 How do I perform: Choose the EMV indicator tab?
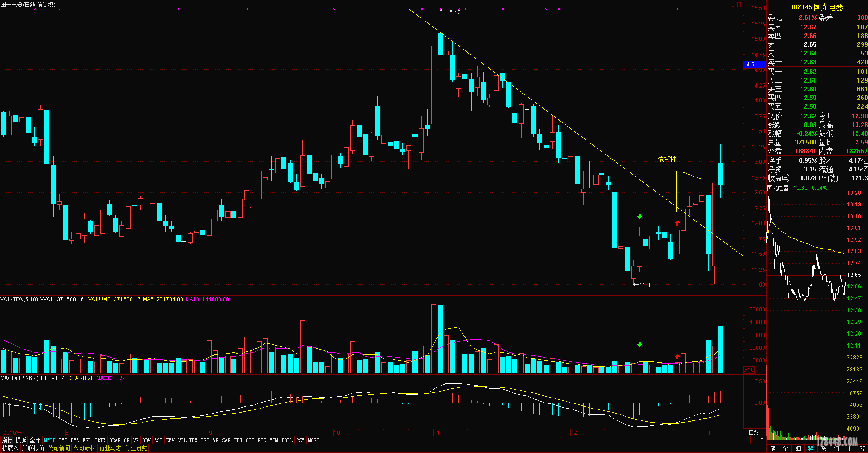[x=170, y=440]
